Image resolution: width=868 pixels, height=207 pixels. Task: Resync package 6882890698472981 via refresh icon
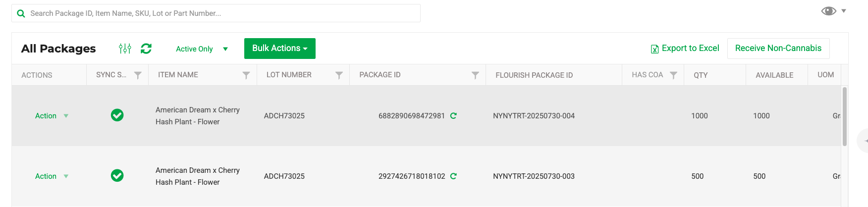453,116
